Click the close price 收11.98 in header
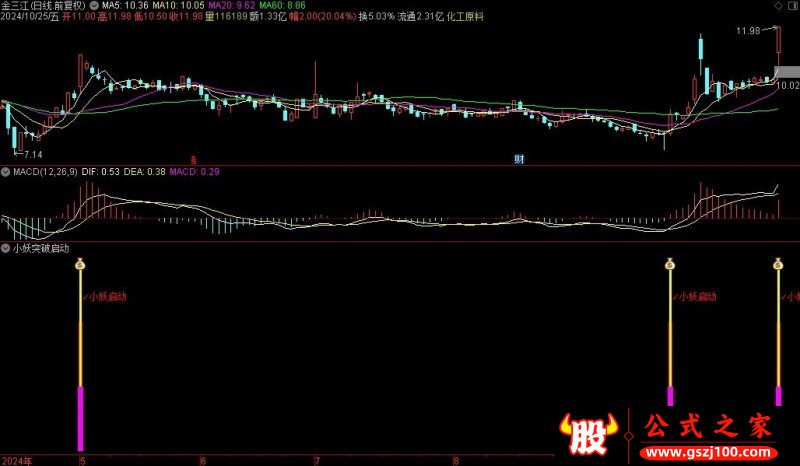800x466 pixels. pyautogui.click(x=186, y=16)
